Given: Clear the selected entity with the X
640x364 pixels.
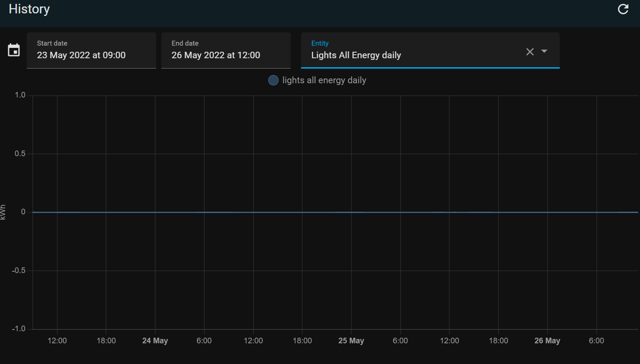Looking at the screenshot, I should point(530,51).
